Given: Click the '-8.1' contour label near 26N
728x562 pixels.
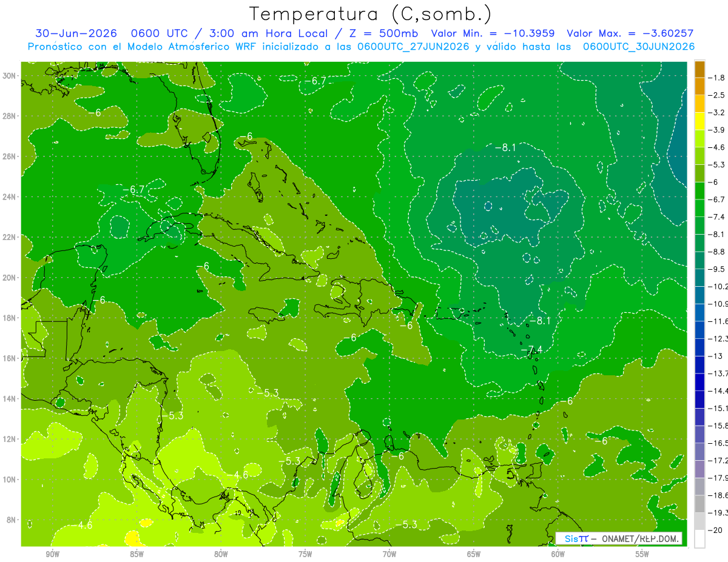Looking at the screenshot, I should pyautogui.click(x=505, y=147).
